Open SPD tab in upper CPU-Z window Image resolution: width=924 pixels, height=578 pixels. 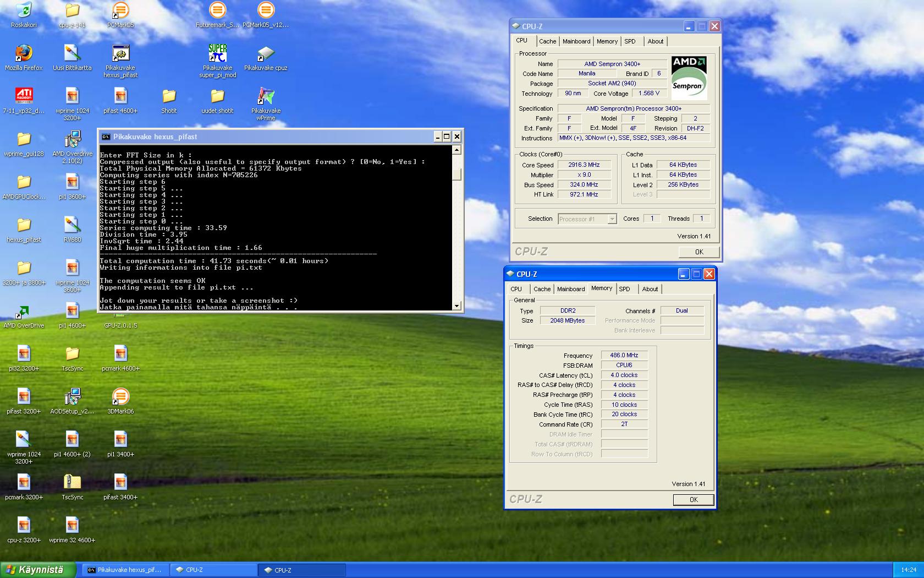(630, 41)
